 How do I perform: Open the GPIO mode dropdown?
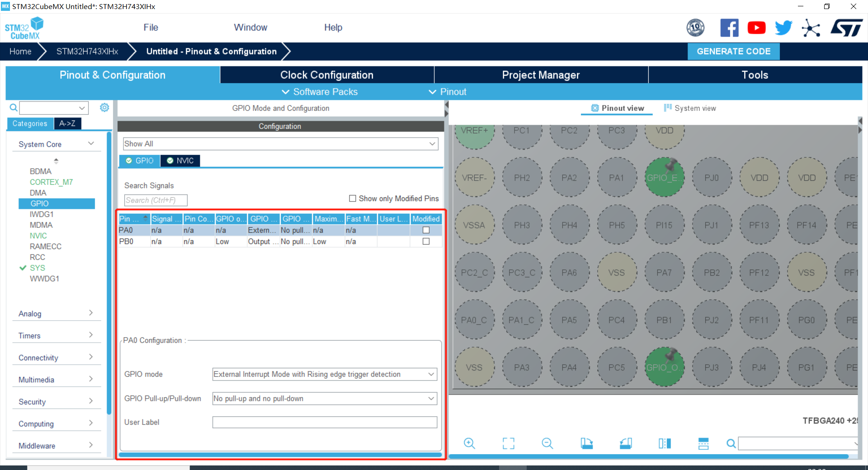click(x=325, y=374)
